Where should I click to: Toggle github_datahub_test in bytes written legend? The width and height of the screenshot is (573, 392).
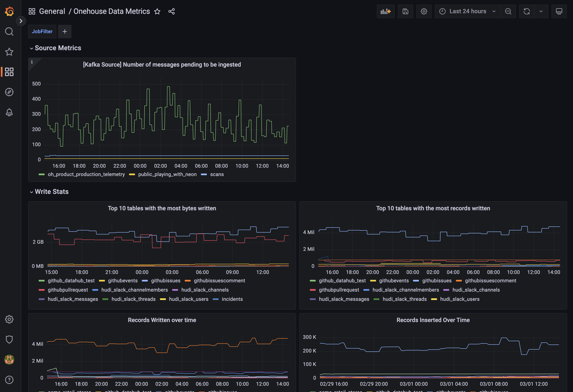71,281
